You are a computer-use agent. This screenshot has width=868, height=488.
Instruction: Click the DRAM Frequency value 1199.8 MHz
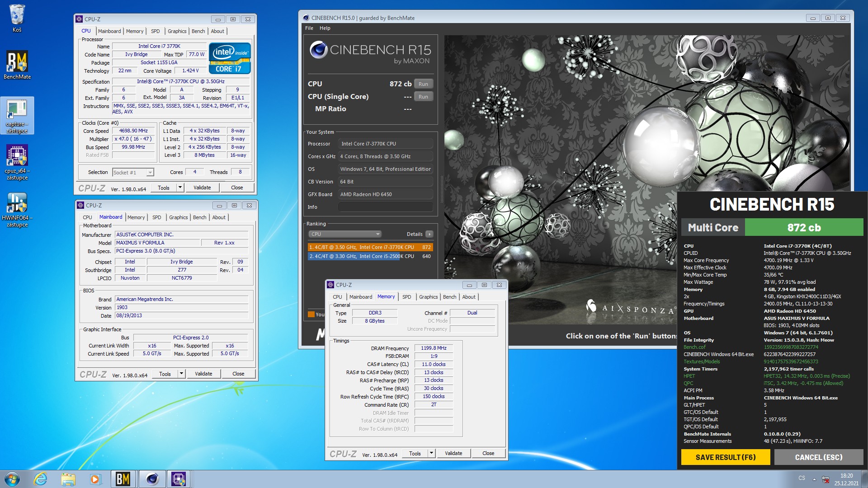click(x=434, y=348)
